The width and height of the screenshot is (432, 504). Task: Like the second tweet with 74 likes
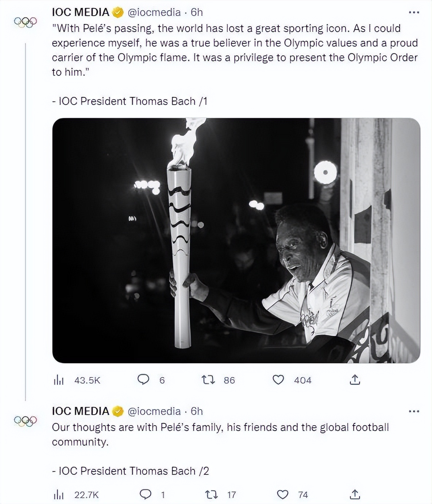click(282, 495)
